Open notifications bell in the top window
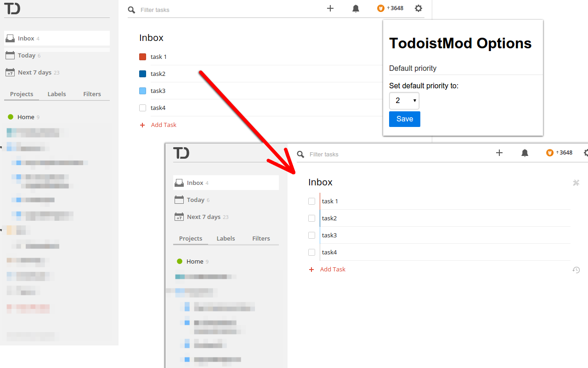Screen dimensions: 588x368 pos(356,8)
